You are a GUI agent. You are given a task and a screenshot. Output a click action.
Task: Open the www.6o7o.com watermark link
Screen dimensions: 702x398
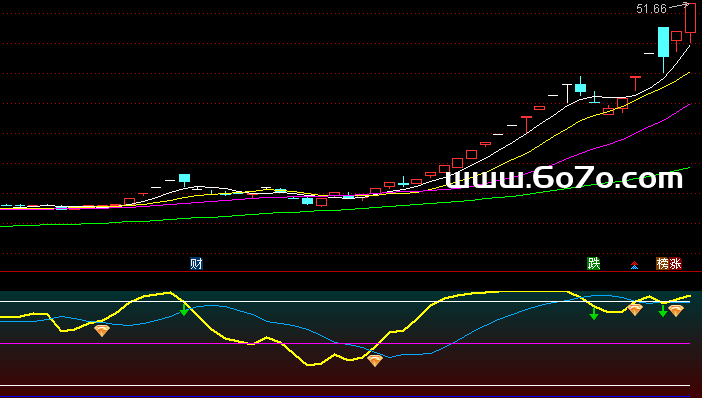point(564,178)
